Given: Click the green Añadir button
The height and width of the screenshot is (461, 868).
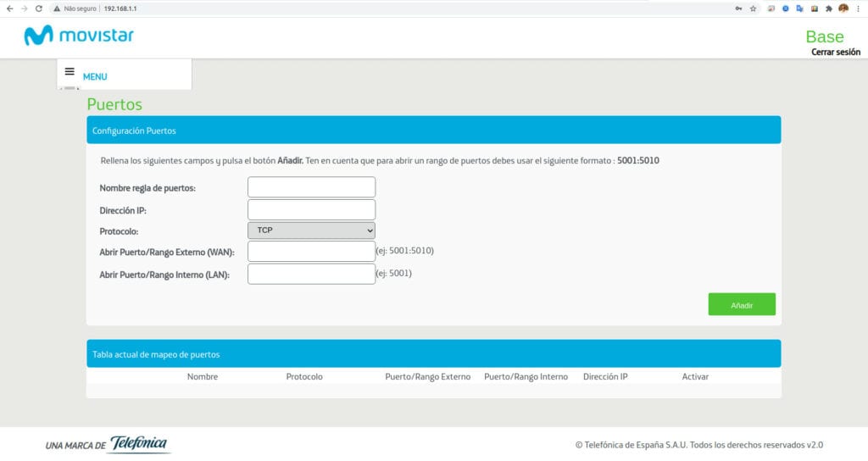Looking at the screenshot, I should coord(742,304).
